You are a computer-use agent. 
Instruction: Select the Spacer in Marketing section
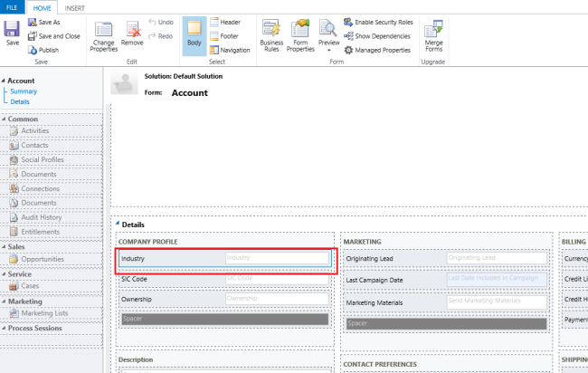[x=446, y=323]
